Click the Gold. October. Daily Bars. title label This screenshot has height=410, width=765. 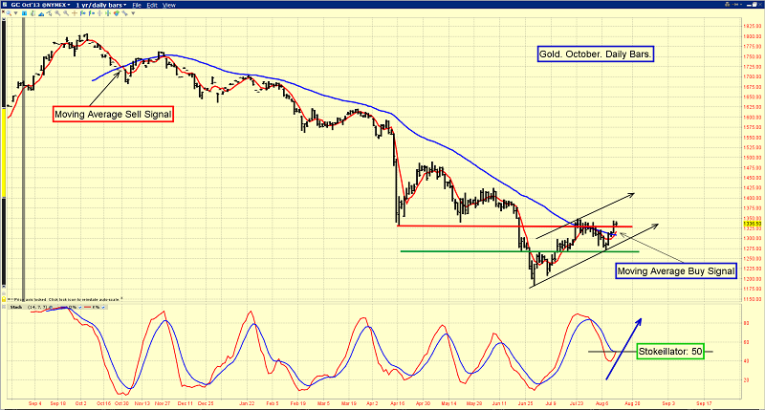coord(592,55)
